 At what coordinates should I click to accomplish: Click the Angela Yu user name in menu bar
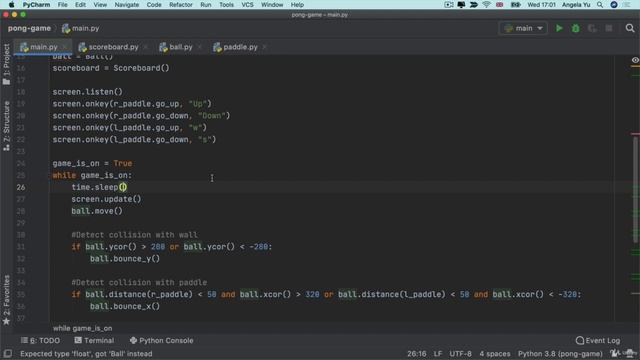[x=576, y=5]
